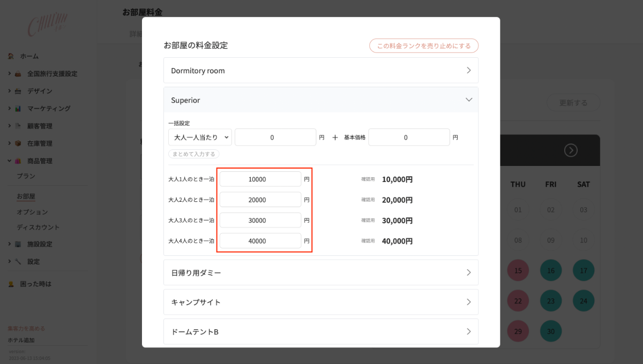Click the 設定 wrench icon
This screenshot has width=643, height=364.
point(17,262)
